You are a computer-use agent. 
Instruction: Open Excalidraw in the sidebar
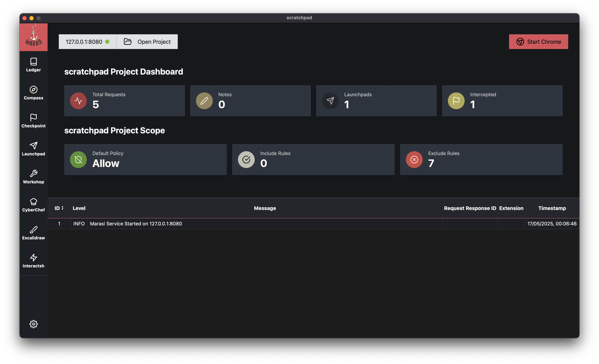[x=34, y=233]
